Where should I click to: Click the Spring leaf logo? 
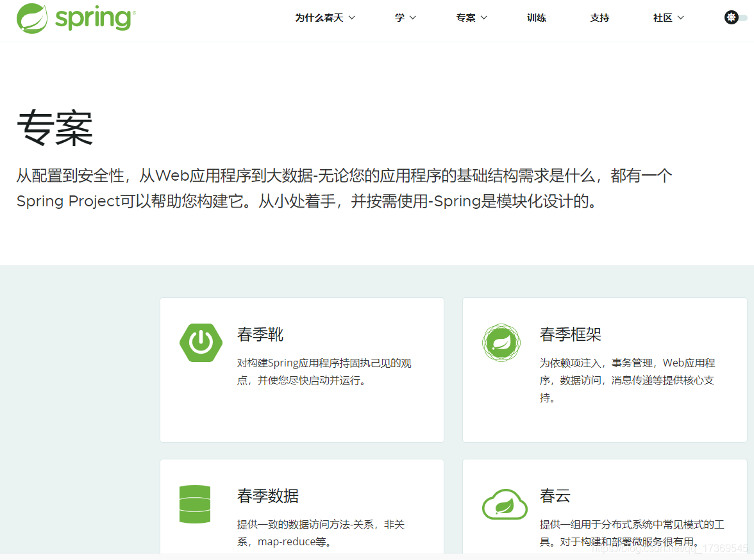click(x=32, y=19)
